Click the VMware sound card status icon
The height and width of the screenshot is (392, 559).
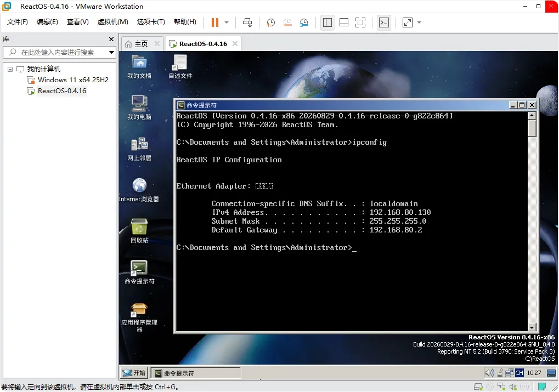coord(513,387)
